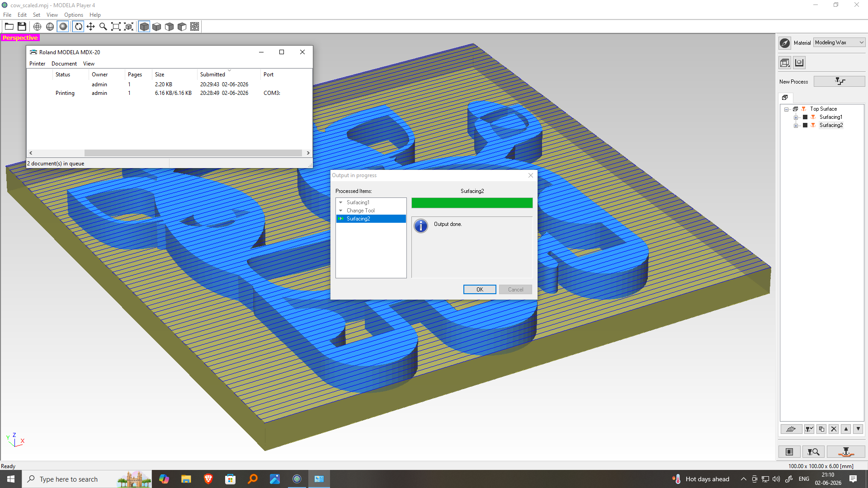Open the File menu
Screen dimensions: 868x488
point(7,15)
